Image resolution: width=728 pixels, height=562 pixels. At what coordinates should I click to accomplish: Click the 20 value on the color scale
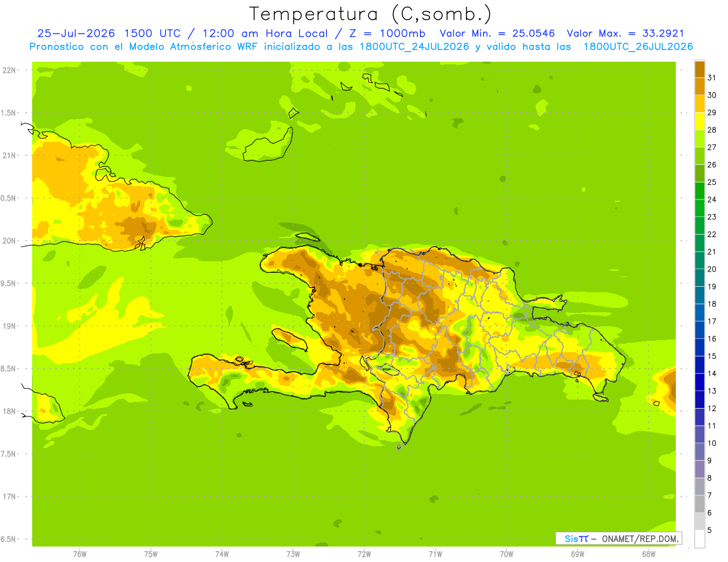click(712, 269)
